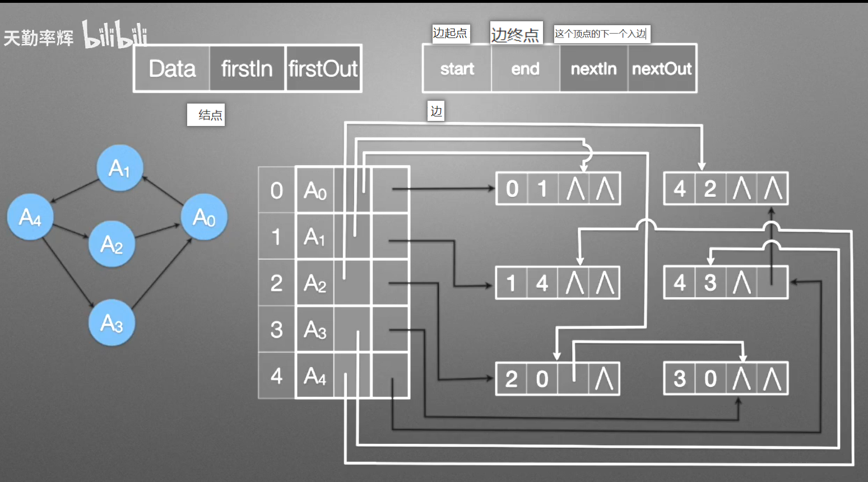Select blue graph node A1
The height and width of the screenshot is (482, 868).
(x=120, y=168)
